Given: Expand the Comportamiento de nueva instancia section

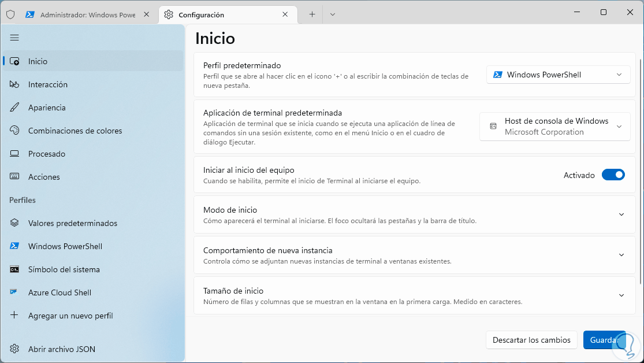Looking at the screenshot, I should coord(621,255).
